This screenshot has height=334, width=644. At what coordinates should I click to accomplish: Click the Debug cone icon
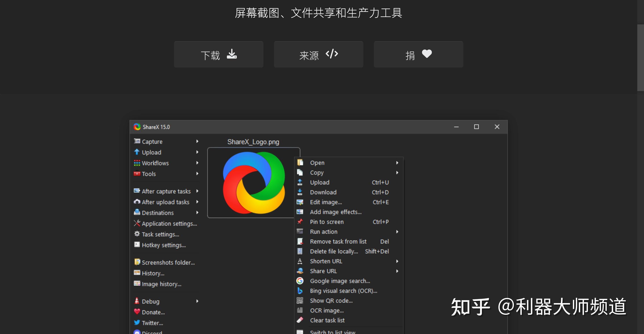[137, 301]
